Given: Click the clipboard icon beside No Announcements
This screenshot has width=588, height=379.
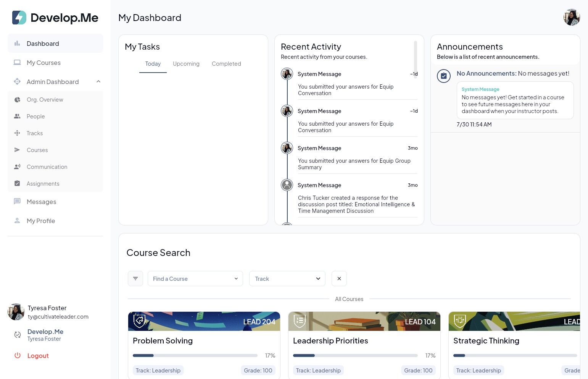Looking at the screenshot, I should [x=444, y=76].
